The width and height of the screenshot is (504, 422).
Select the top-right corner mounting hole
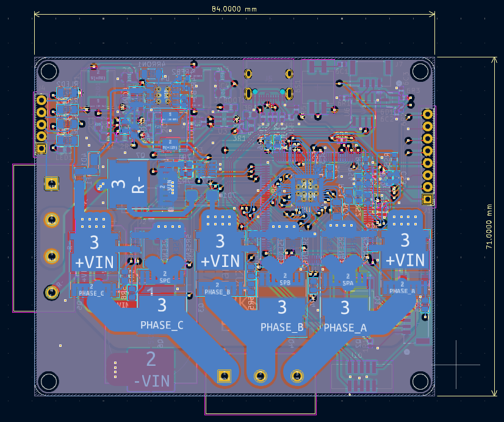point(420,71)
